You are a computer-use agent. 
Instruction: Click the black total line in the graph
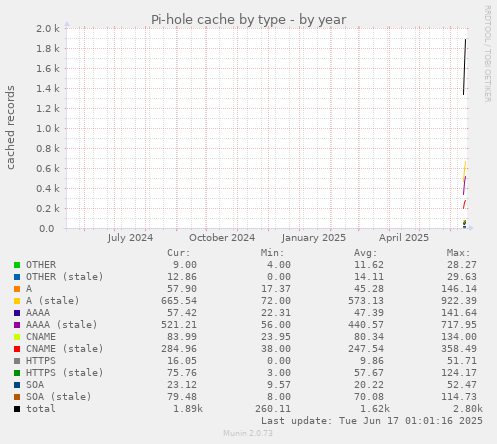click(465, 67)
